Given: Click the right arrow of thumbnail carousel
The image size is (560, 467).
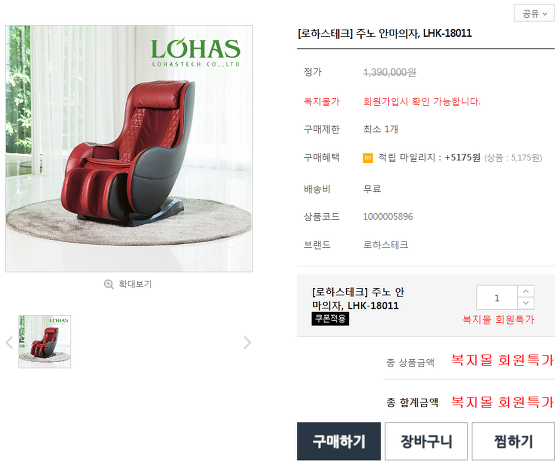Looking at the screenshot, I should [247, 342].
